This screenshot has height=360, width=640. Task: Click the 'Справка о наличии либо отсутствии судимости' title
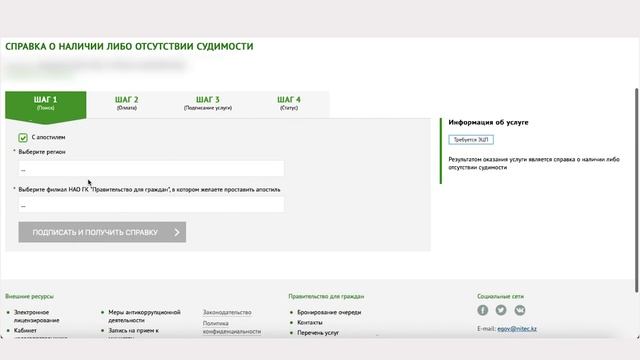click(x=129, y=47)
